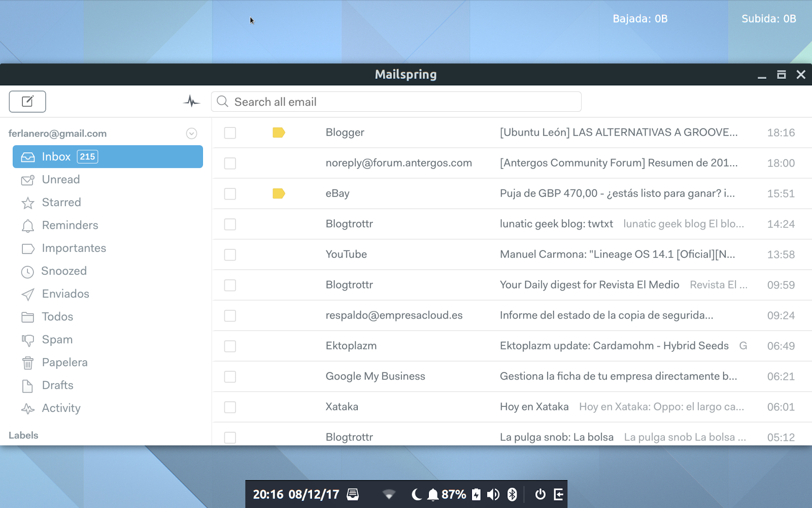812x508 pixels.
Task: Click the Todos folder icon
Action: pyautogui.click(x=28, y=317)
